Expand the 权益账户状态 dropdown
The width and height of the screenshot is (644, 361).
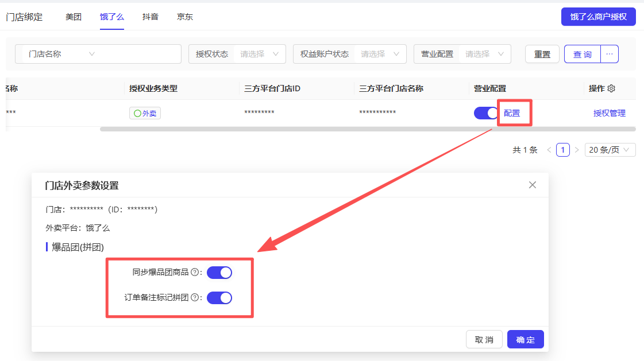379,54
